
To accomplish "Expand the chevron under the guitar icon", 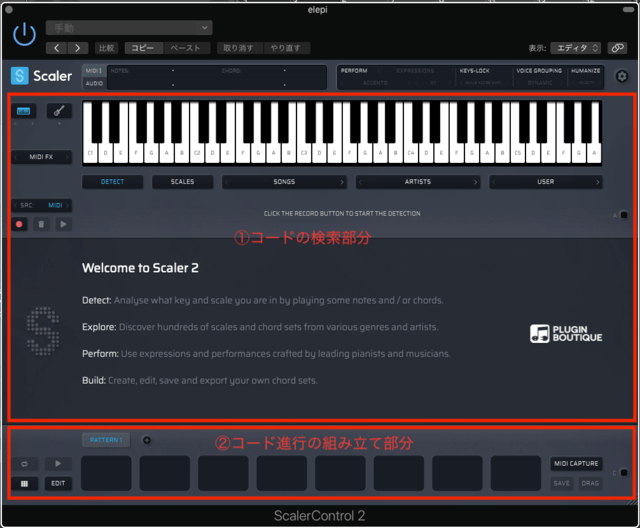I will (x=59, y=123).
